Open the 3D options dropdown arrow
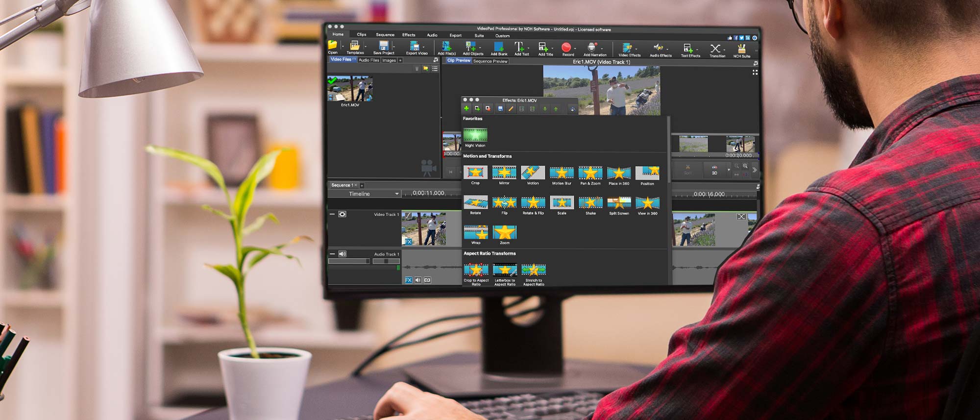Viewport: 980px width, 420px height. click(x=729, y=170)
